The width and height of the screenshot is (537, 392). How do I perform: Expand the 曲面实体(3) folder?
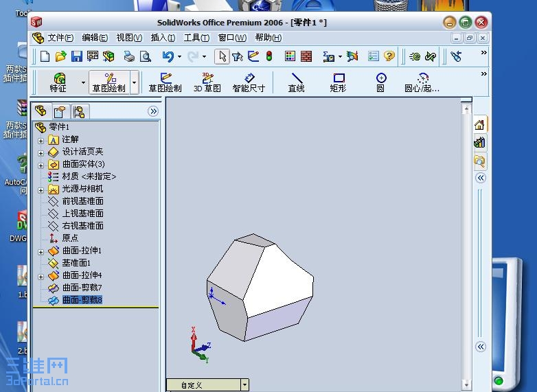pyautogui.click(x=41, y=165)
